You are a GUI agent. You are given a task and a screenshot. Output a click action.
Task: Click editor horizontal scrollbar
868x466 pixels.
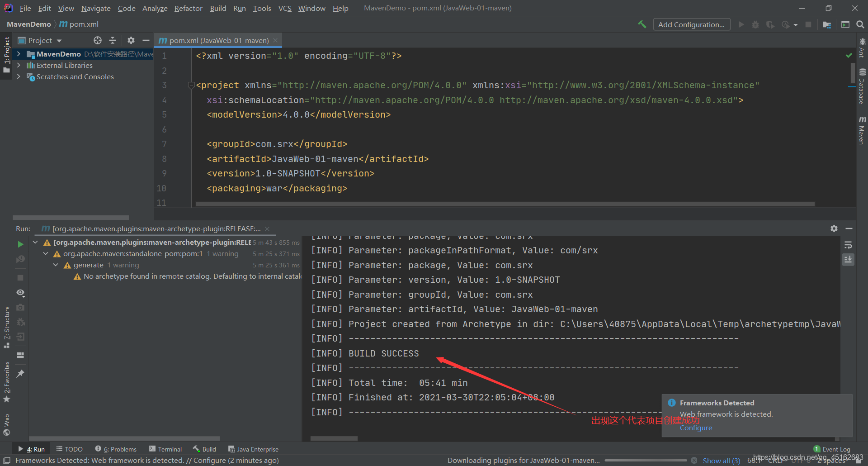[x=505, y=204]
